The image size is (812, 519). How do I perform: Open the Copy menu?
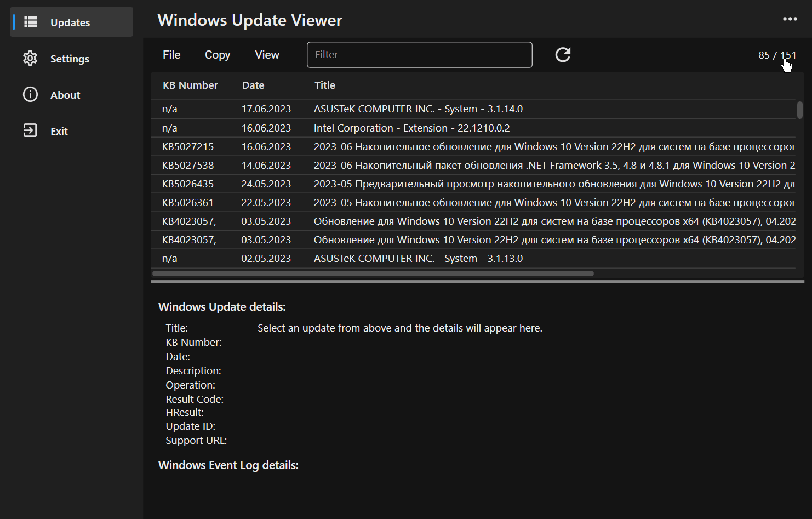coord(217,55)
